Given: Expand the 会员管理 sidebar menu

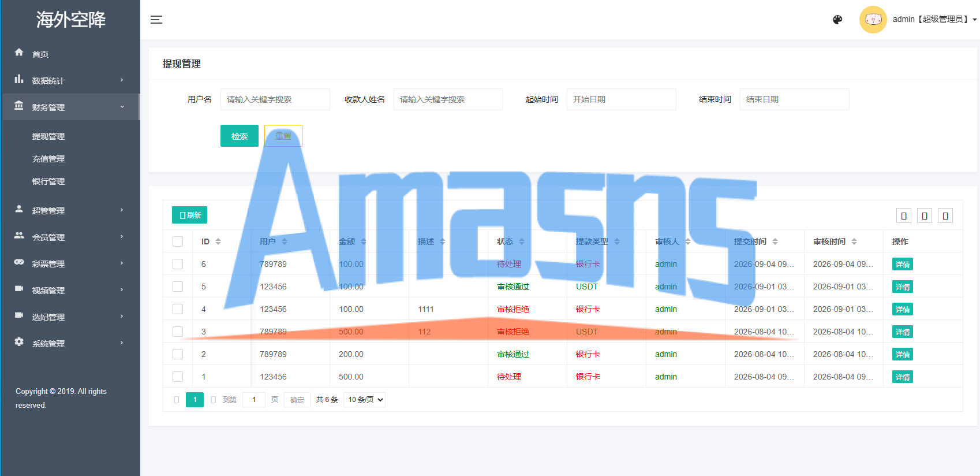Looking at the screenshot, I should pos(70,237).
